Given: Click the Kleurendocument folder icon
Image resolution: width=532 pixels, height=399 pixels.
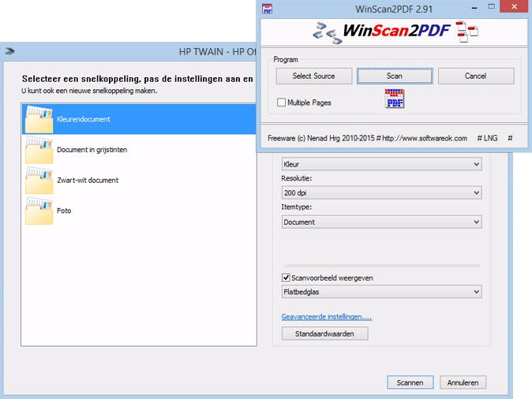Looking at the screenshot, I should coord(39,119).
